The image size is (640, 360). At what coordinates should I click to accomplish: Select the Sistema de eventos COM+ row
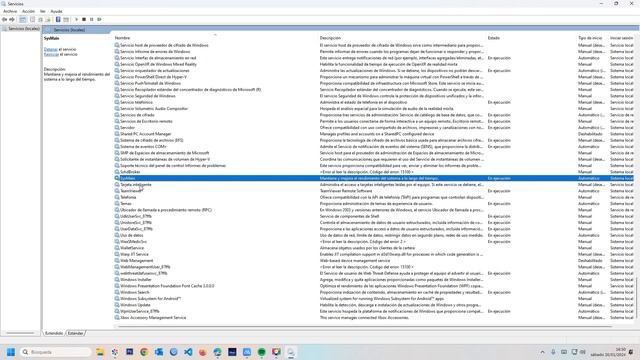(x=373, y=147)
